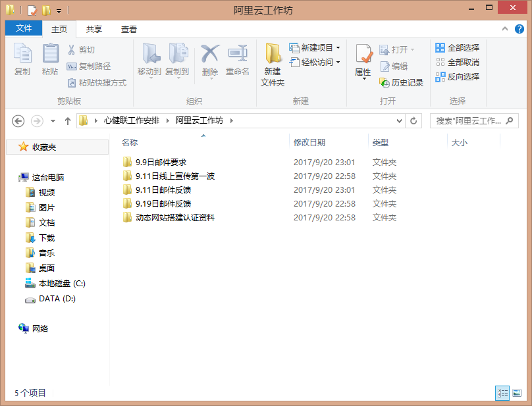Open the 共享 ribbon tab
Image resolution: width=532 pixels, height=406 pixels.
pos(95,28)
